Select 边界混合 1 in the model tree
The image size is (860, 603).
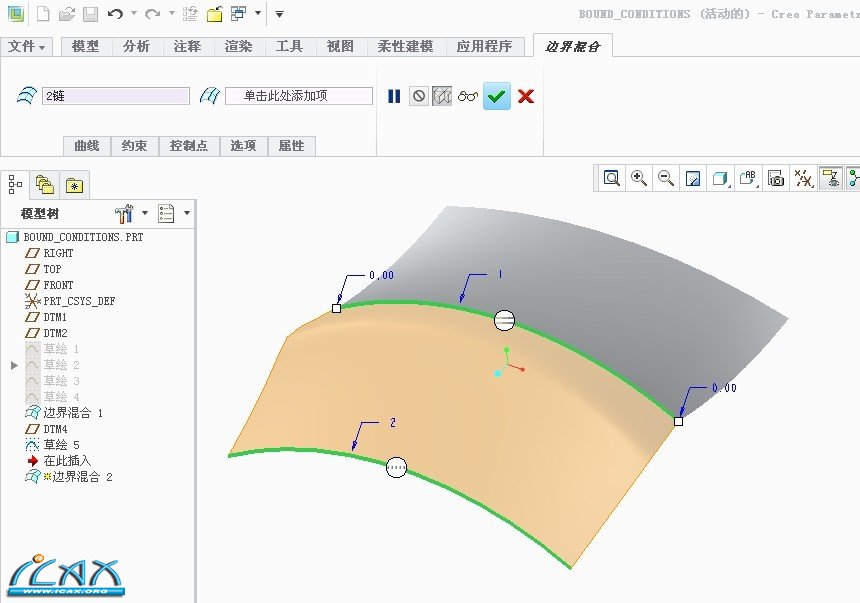pyautogui.click(x=72, y=413)
